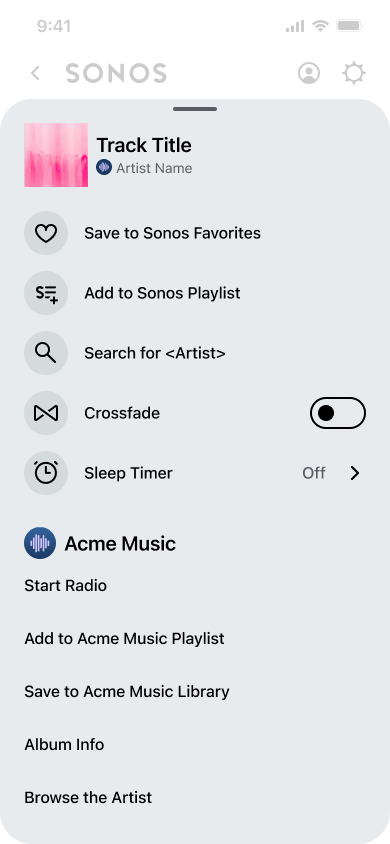Tap the Acme Music waveform logo

[x=40, y=543]
